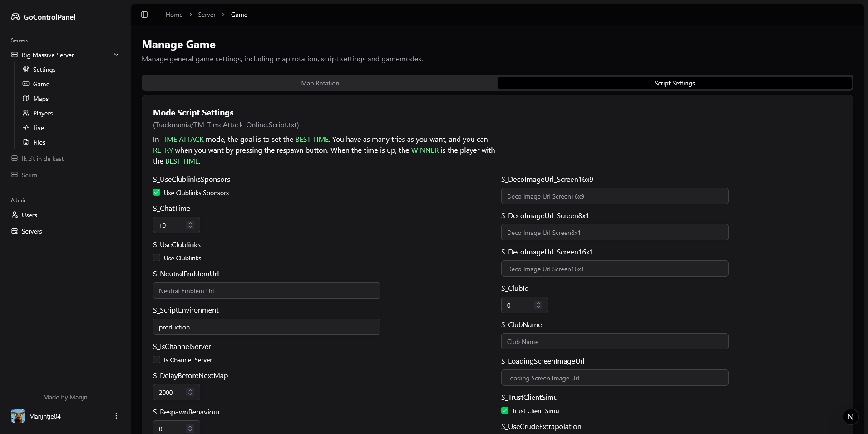Click the Settings sliders icon in sidebar

coord(26,69)
